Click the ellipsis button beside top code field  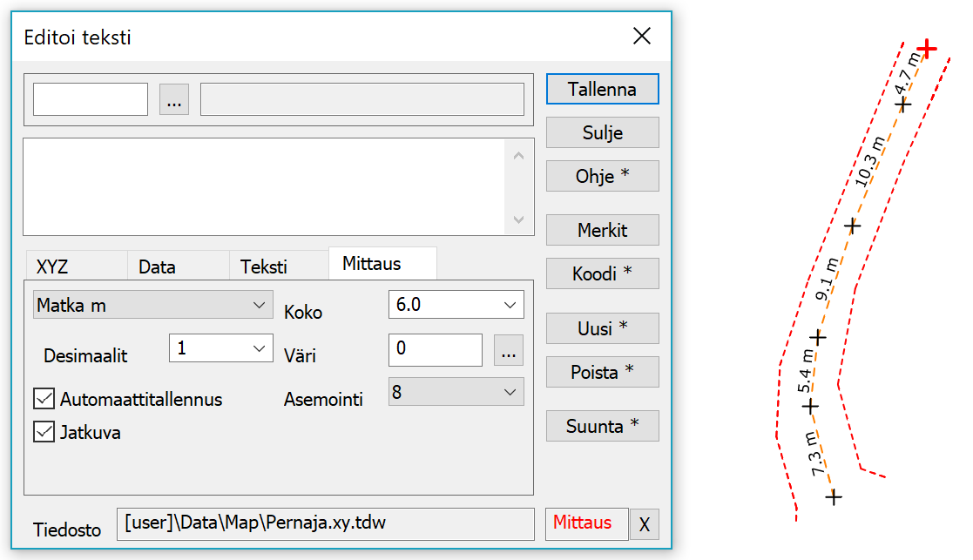(174, 100)
